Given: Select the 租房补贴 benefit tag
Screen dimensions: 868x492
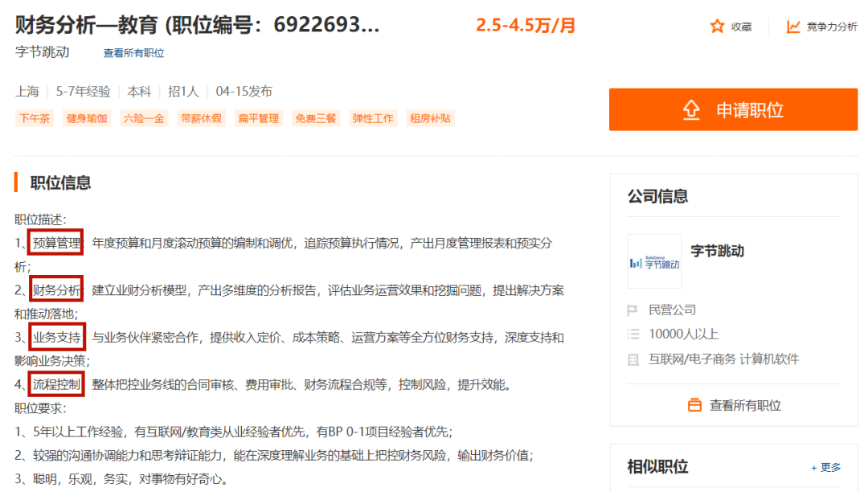Looking at the screenshot, I should [x=432, y=118].
